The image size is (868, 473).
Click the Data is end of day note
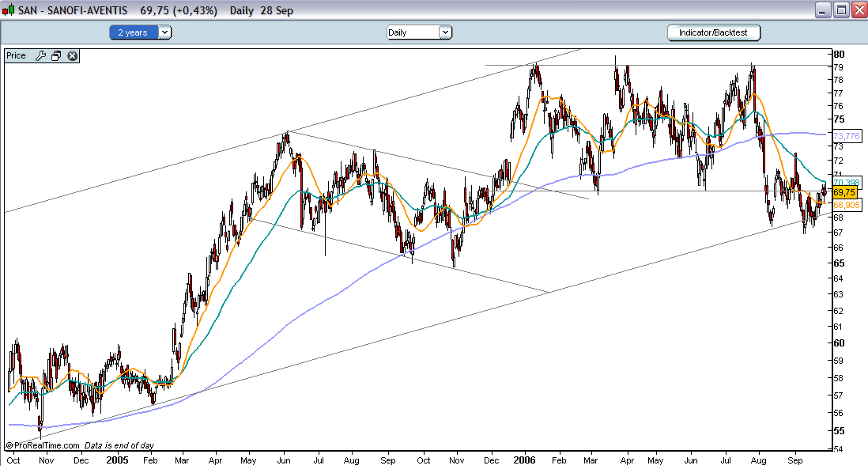(x=119, y=445)
